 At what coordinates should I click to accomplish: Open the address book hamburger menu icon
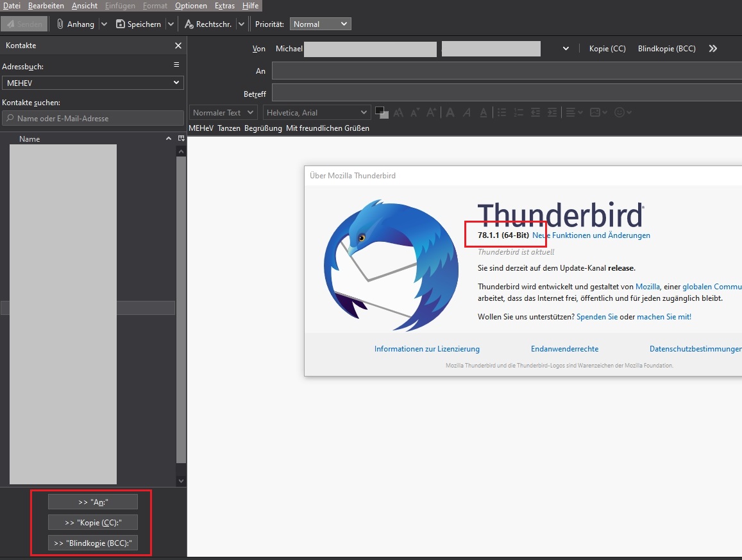[176, 65]
